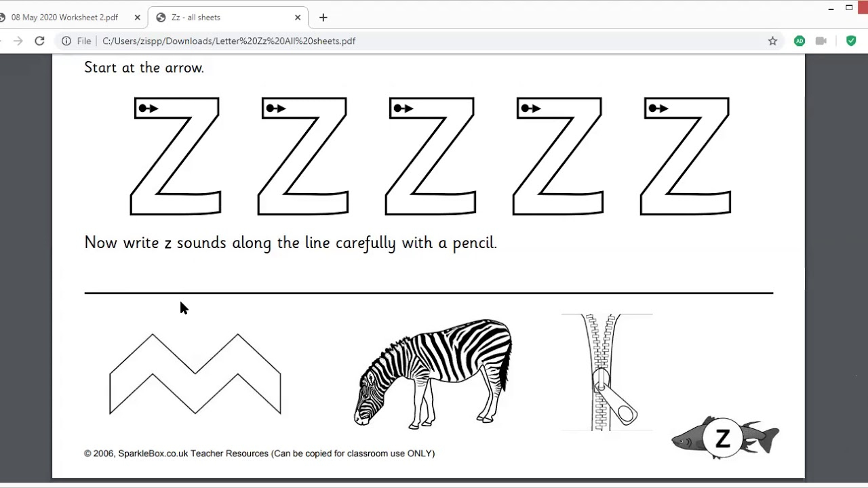Click the zebra picture on worksheet
Viewport: 868px width, 488px height.
[x=433, y=373]
